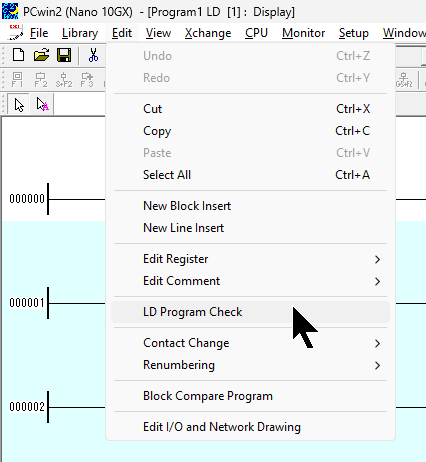Open the Xchange menu

coord(208,33)
